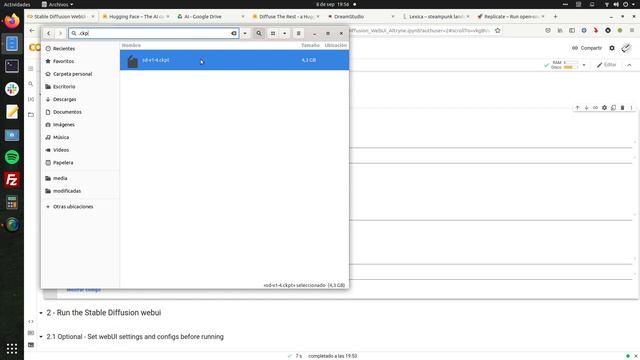Viewport: 640px width, 360px height.
Task: Open the Firefox application menu
Action: click(632, 31)
